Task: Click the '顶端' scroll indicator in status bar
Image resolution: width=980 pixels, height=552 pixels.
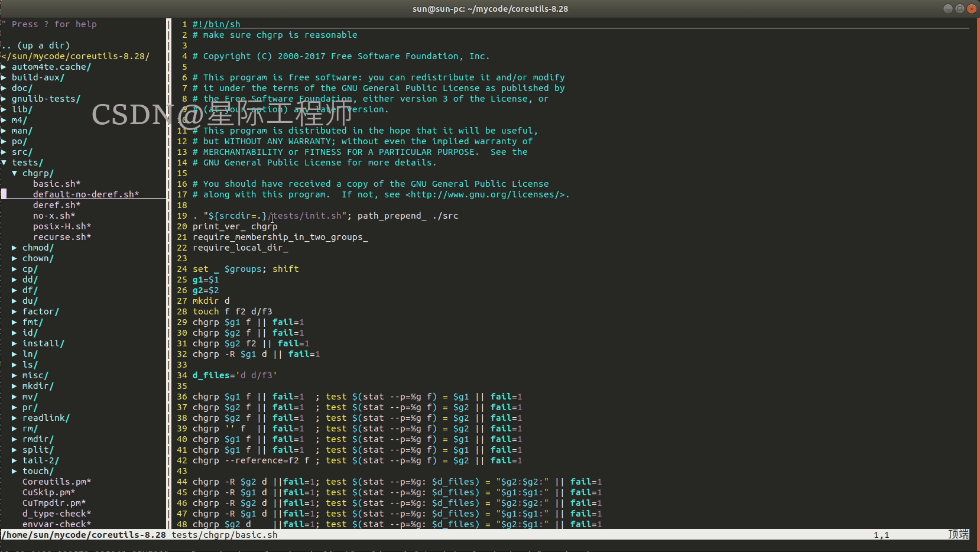Action: [x=959, y=534]
